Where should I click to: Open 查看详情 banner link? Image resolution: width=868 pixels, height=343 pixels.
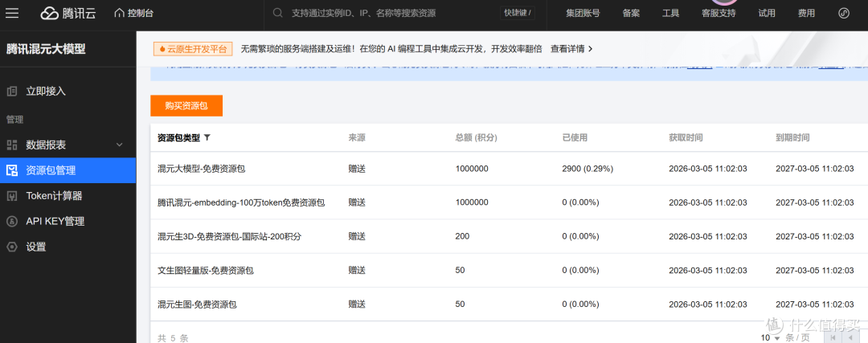571,49
